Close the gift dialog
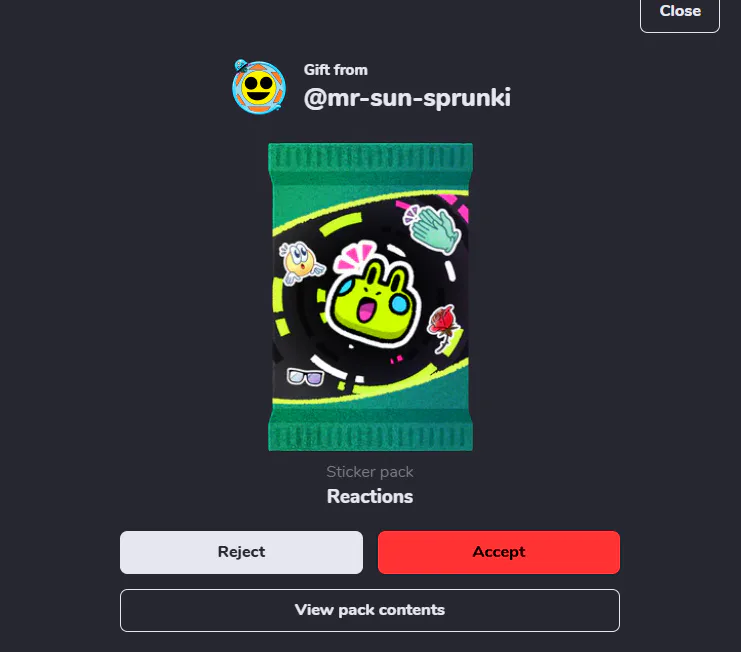Viewport: 741px width, 652px height. coord(680,11)
